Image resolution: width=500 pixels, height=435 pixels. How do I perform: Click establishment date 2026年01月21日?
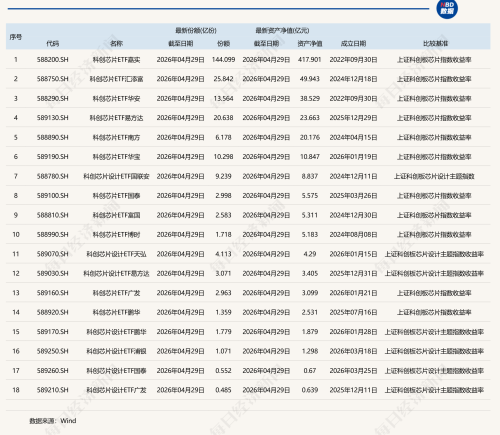[x=353, y=293]
